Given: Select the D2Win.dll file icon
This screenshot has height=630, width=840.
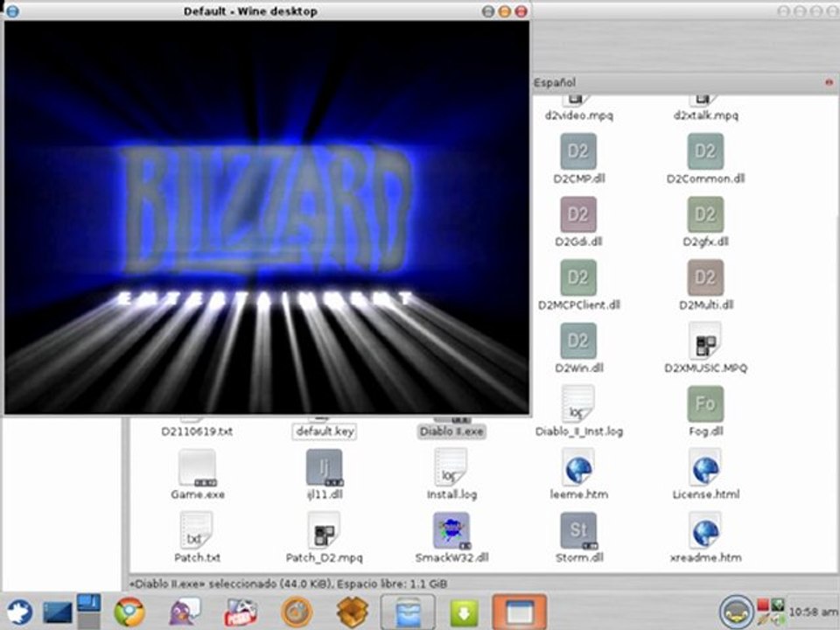Looking at the screenshot, I should pyautogui.click(x=578, y=341).
